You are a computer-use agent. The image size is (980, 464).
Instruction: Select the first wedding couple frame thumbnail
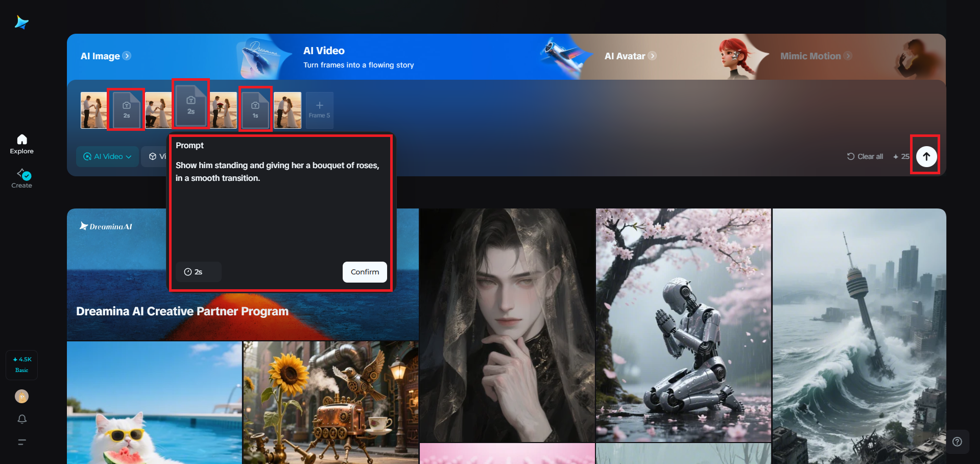pos(94,110)
